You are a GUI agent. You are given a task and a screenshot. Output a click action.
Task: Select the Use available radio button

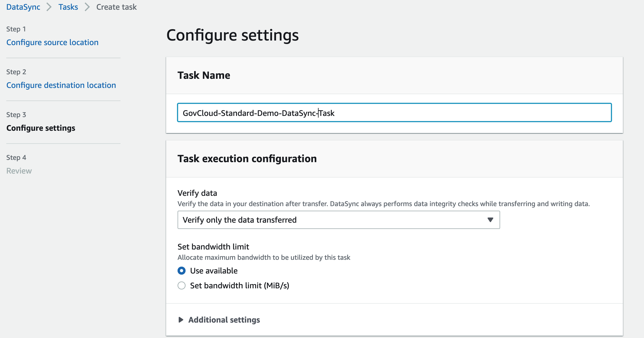click(x=182, y=271)
